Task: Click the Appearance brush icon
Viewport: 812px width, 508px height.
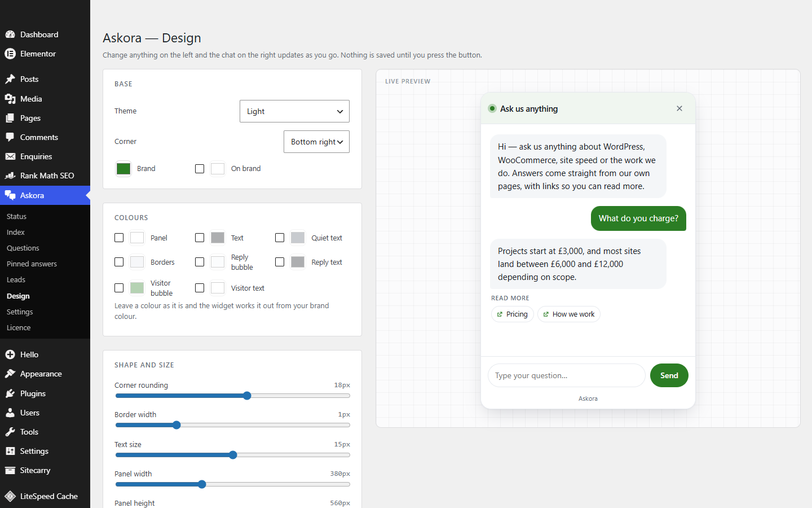Action: click(10, 374)
